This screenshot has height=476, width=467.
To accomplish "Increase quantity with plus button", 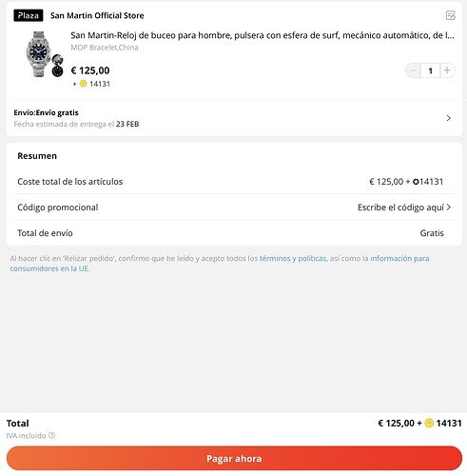I will pyautogui.click(x=447, y=70).
